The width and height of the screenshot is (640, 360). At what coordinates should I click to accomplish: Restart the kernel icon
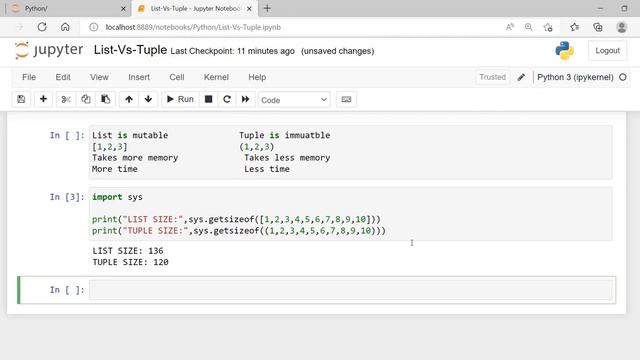[x=227, y=99]
